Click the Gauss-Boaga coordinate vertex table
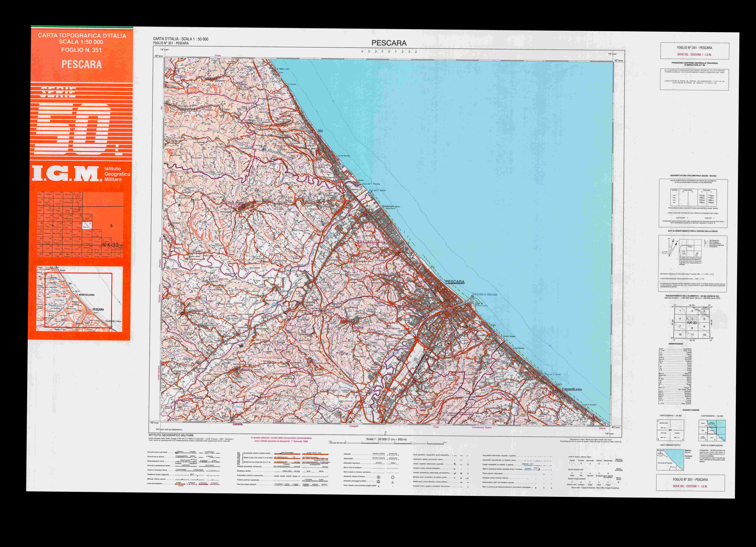This screenshot has width=756, height=547. click(x=693, y=198)
